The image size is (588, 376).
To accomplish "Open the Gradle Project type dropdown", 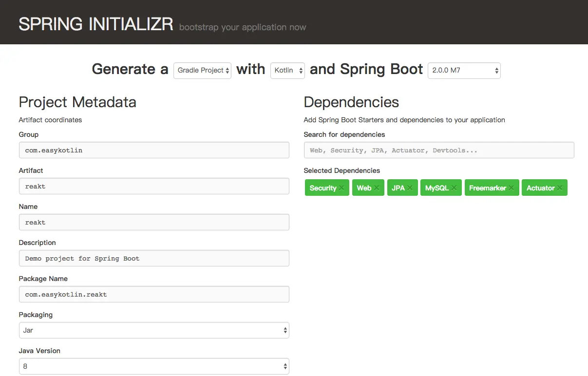I will pos(202,70).
